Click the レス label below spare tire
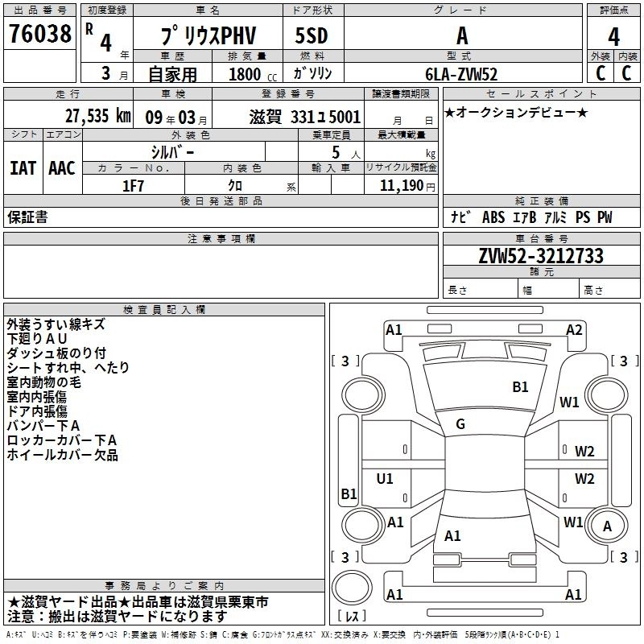 point(352,616)
